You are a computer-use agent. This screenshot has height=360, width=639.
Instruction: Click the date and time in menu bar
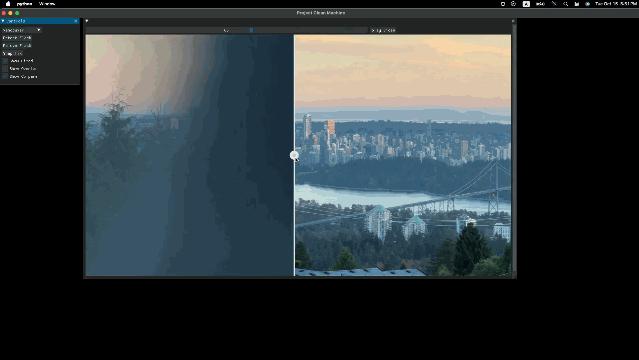615,4
